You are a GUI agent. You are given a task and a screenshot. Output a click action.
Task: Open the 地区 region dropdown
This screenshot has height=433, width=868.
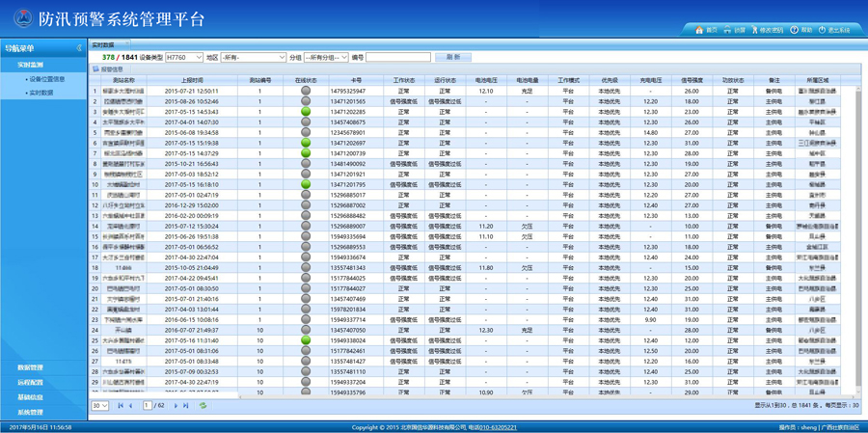253,57
